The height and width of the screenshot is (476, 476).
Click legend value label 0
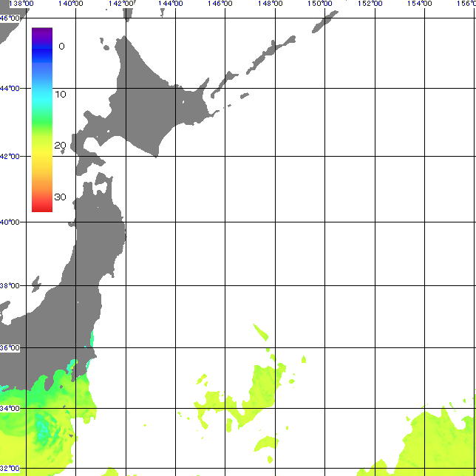click(61, 47)
